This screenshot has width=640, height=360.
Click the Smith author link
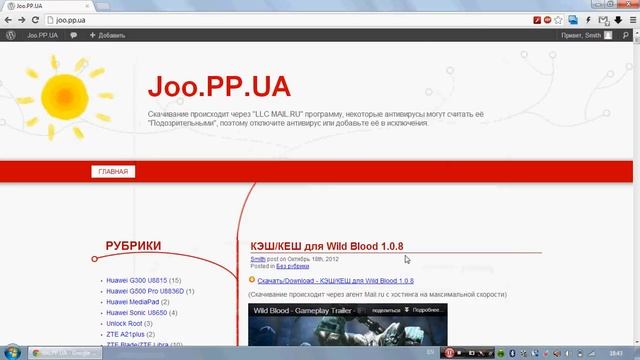tap(258, 259)
